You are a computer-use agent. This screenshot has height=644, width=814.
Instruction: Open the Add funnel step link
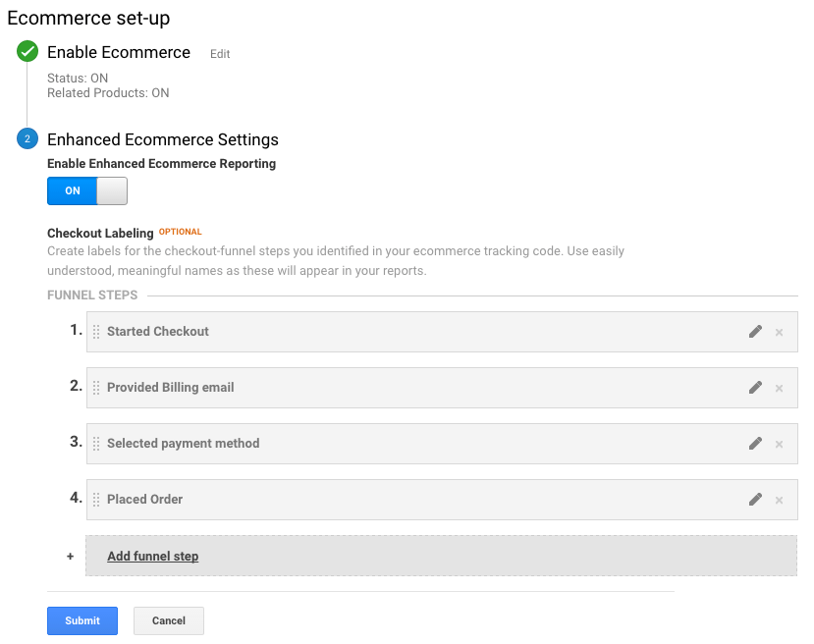[x=152, y=556]
